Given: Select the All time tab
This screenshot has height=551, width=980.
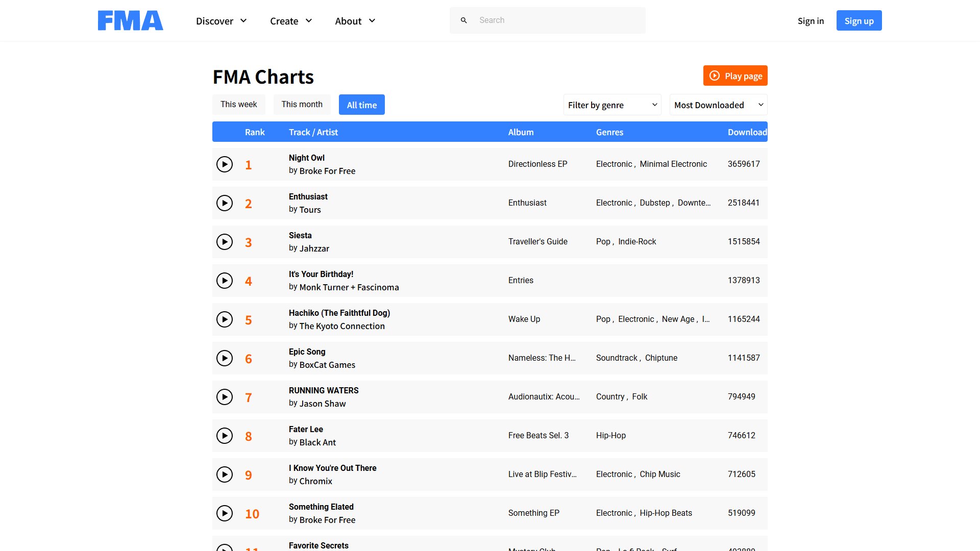Looking at the screenshot, I should click(362, 105).
